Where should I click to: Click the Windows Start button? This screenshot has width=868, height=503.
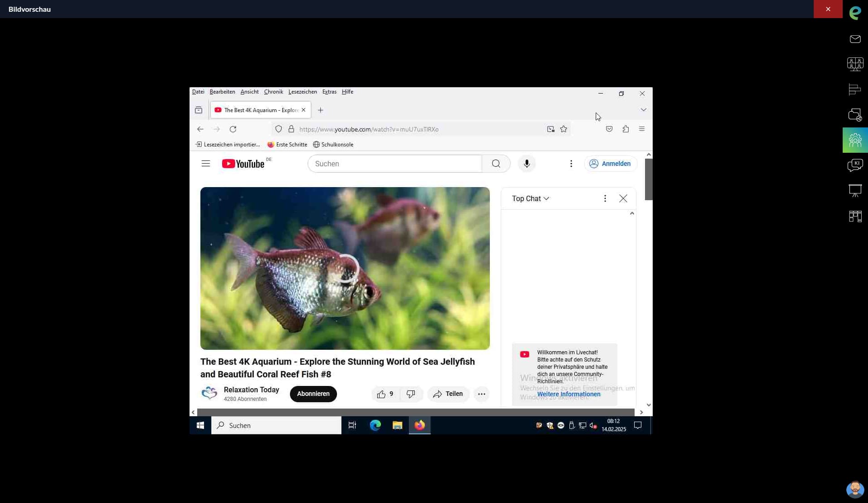200,425
